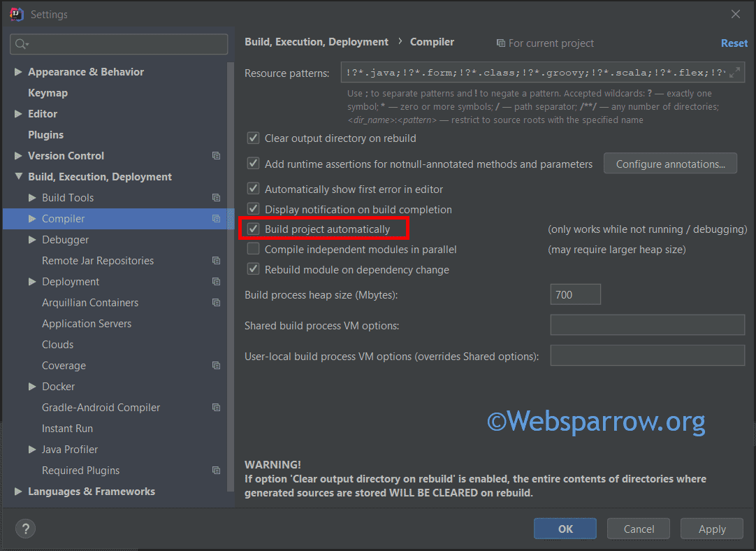Viewport: 756px width, 551px height.
Task: Expand Resource patterns using the corner arrow icon
Action: coord(736,71)
